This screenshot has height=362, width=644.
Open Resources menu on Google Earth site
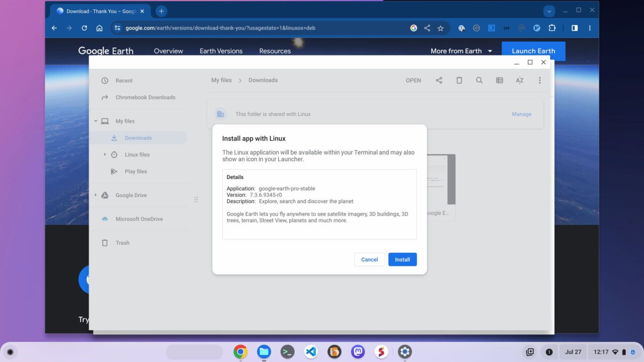coord(275,51)
